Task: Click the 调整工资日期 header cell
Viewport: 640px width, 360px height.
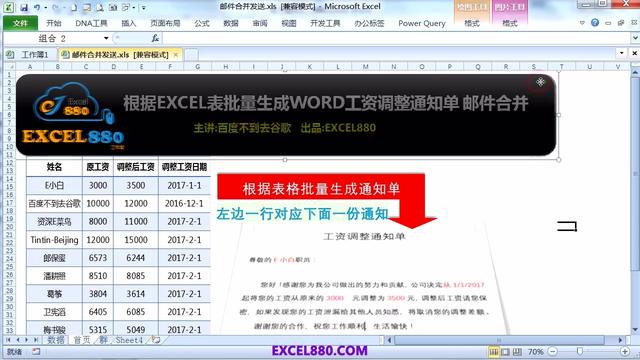Action: point(184,167)
